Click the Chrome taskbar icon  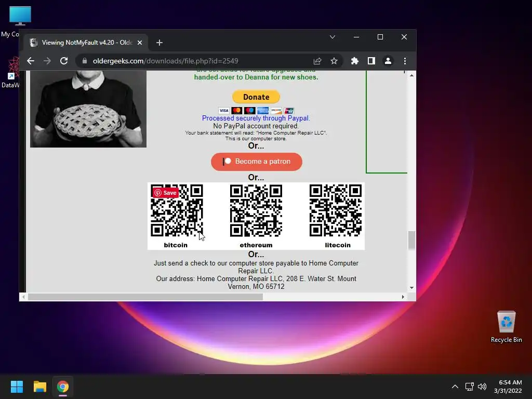click(x=63, y=387)
